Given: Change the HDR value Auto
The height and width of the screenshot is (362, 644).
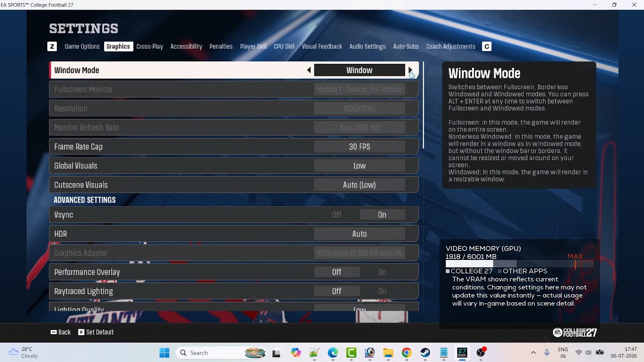Looking at the screenshot, I should 359,234.
